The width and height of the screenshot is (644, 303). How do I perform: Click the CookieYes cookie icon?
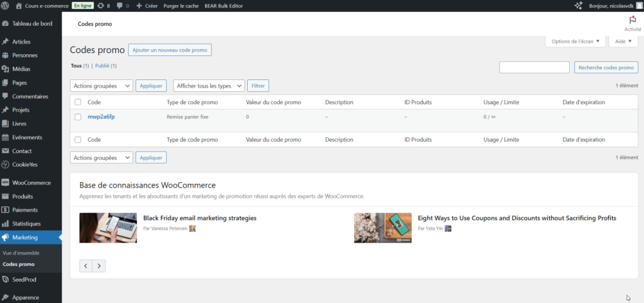click(5, 164)
